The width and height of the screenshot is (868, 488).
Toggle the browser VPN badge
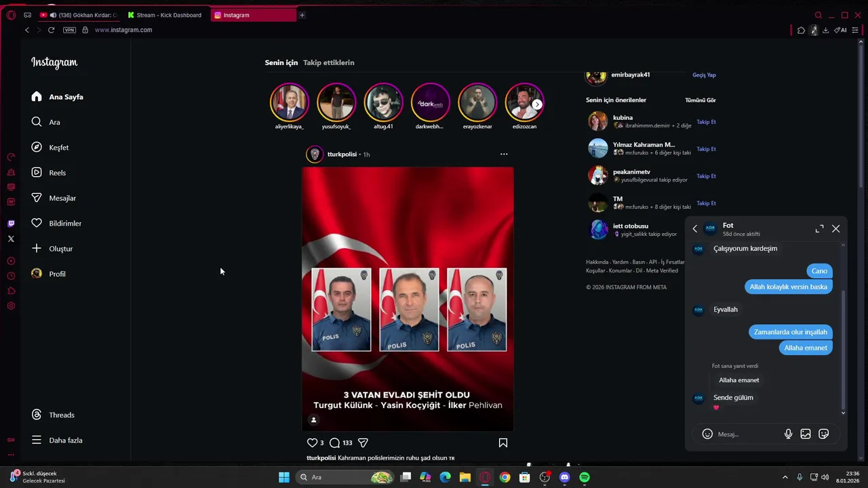69,30
